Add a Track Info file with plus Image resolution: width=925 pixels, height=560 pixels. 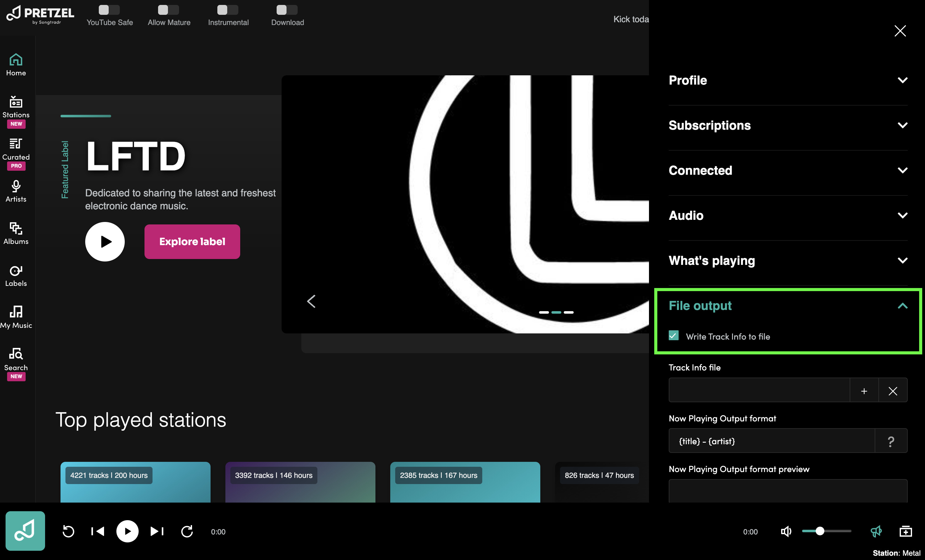tap(864, 391)
